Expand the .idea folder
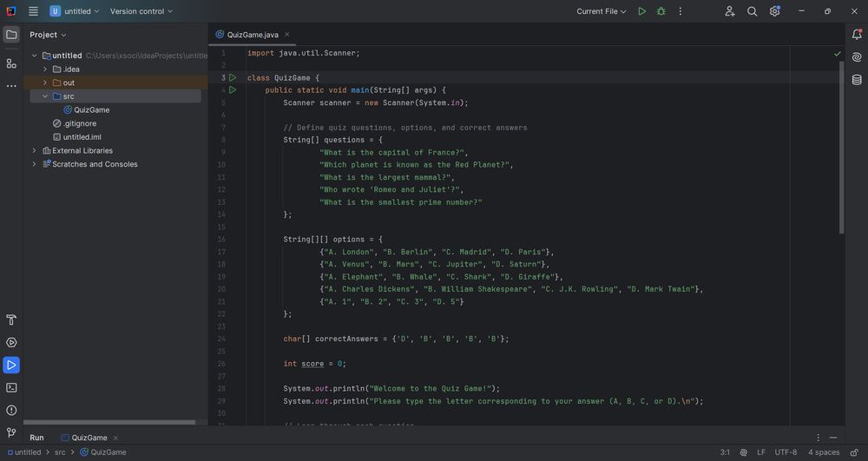This screenshot has width=868, height=461. (45, 69)
